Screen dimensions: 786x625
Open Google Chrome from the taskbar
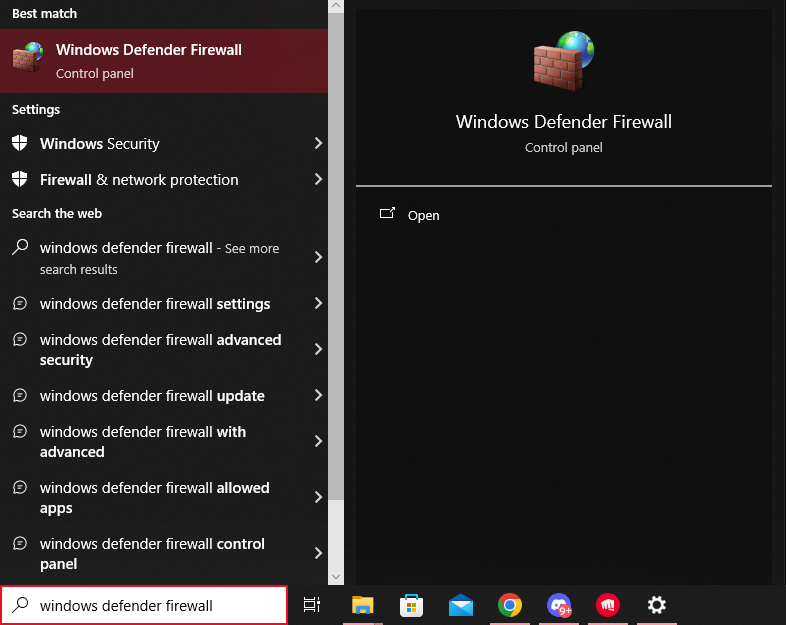pos(510,605)
